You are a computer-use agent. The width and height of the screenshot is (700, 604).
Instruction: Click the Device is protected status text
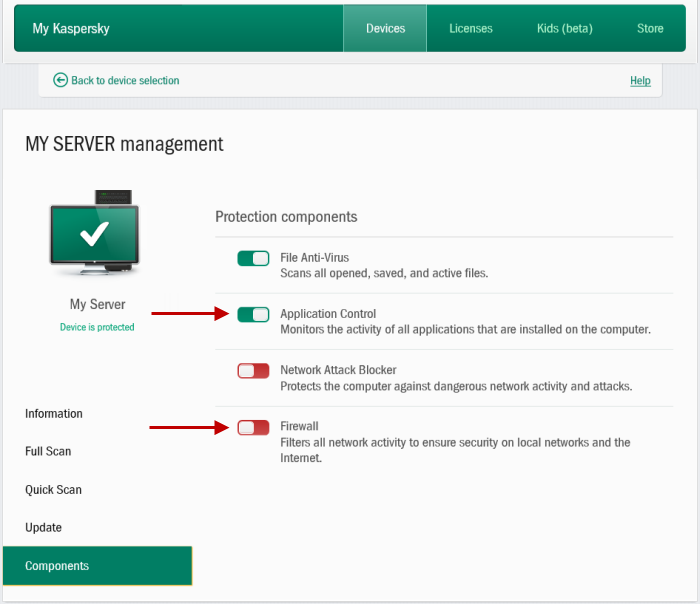[97, 327]
